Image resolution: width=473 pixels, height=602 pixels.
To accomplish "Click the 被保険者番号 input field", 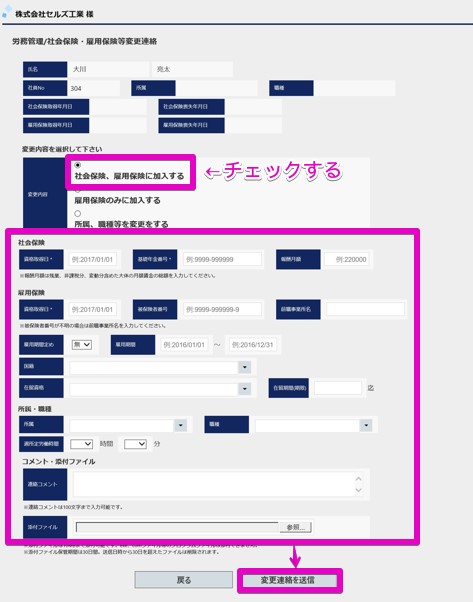I will click(x=222, y=309).
